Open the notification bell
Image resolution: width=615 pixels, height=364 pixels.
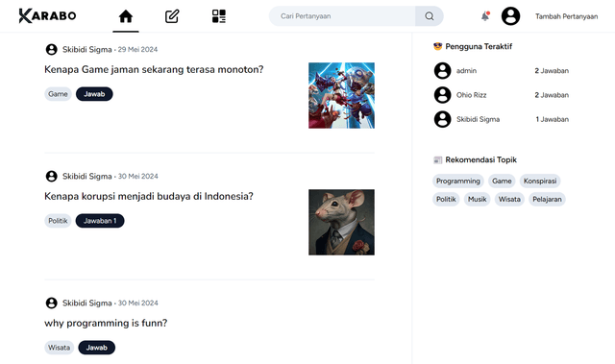tap(485, 16)
